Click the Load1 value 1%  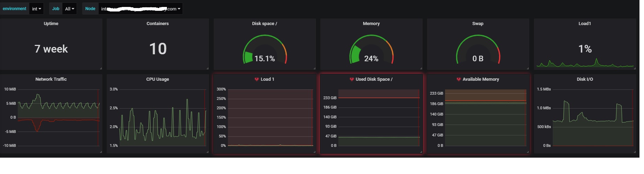click(x=585, y=49)
